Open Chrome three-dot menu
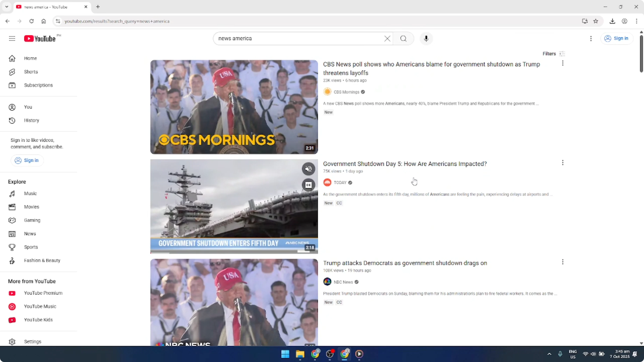Viewport: 644px width, 362px height. (x=636, y=21)
